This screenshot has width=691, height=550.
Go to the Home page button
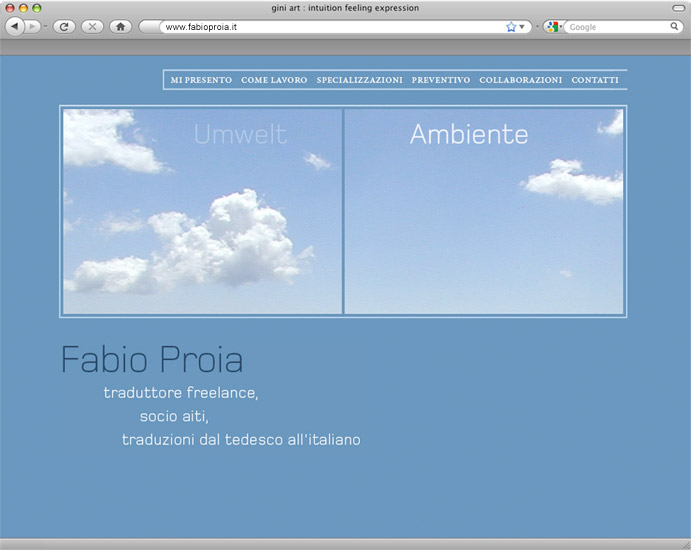tap(120, 27)
